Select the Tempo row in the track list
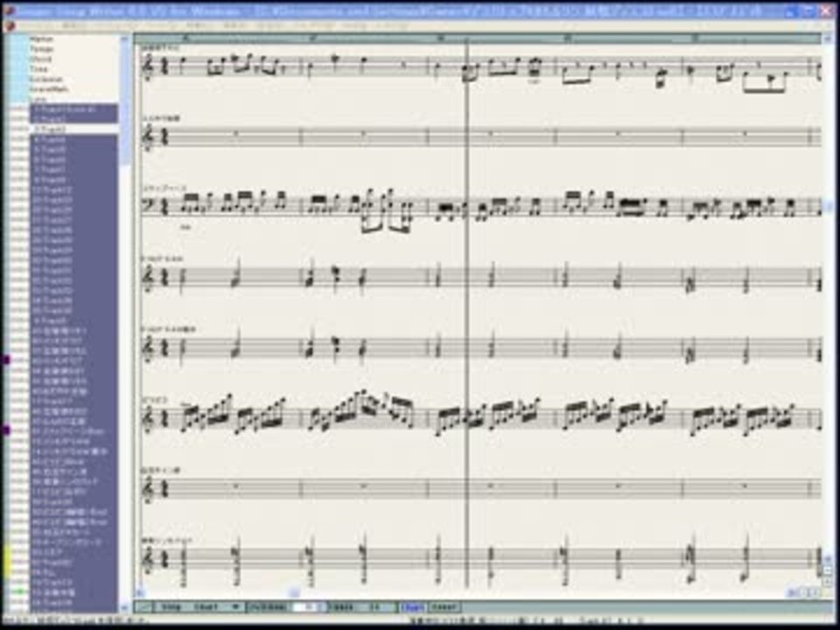Image resolution: width=840 pixels, height=630 pixels. click(x=73, y=49)
